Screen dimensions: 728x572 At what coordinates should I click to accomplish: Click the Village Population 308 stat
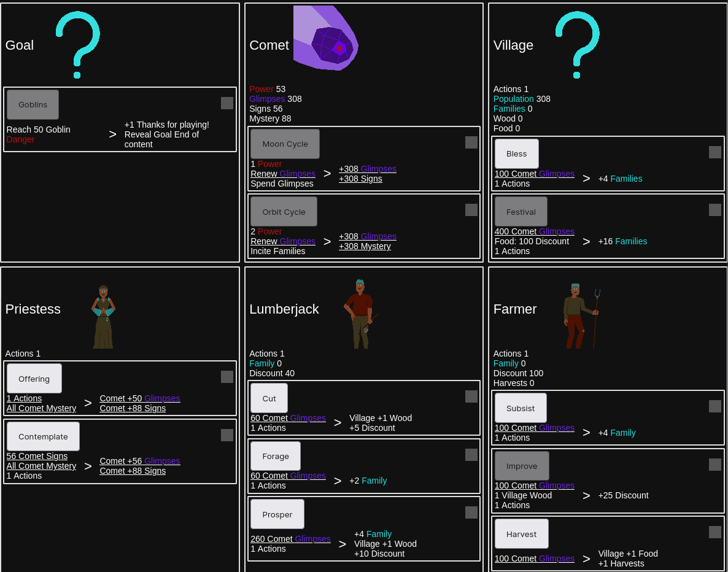tap(522, 99)
